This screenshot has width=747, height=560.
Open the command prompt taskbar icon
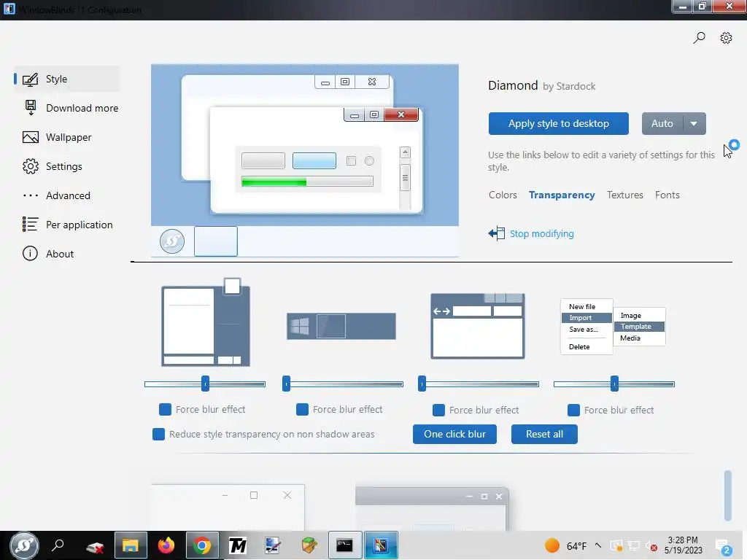click(344, 545)
